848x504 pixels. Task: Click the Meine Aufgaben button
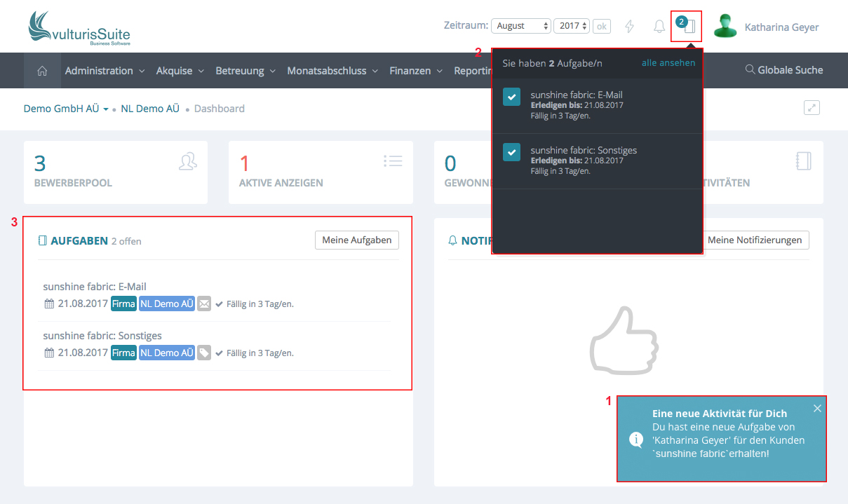[x=356, y=240]
